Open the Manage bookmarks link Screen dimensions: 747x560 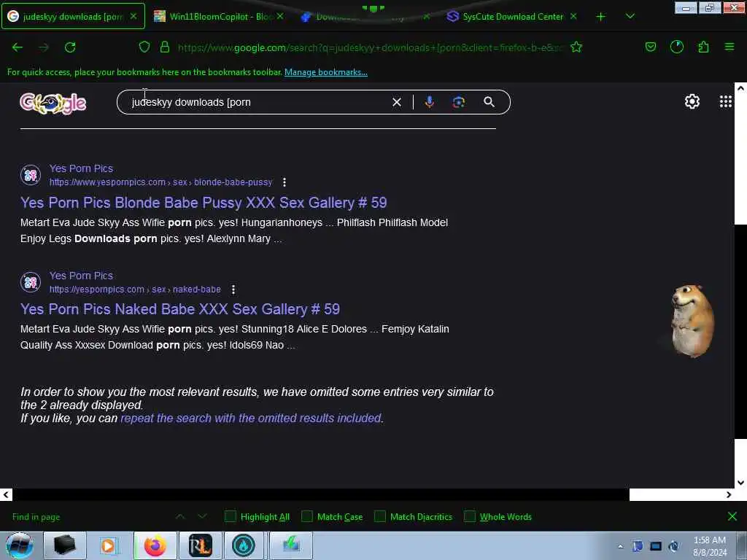tap(326, 72)
